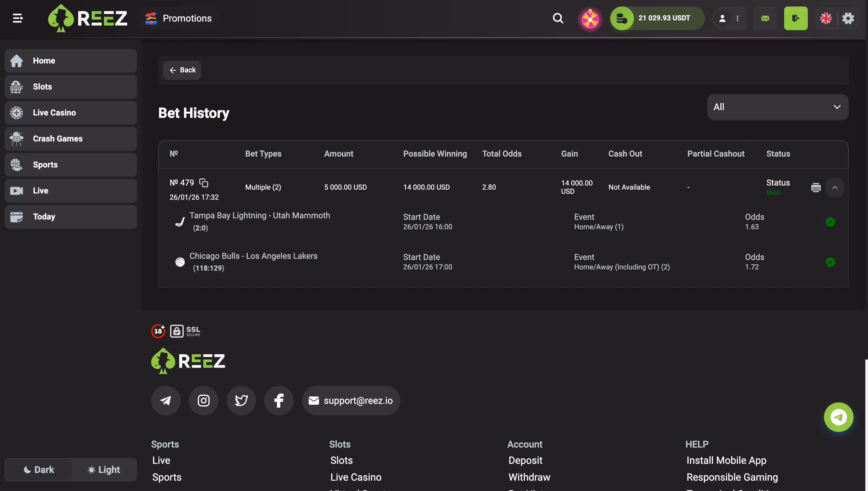Click the green logout icon button

coord(796,18)
